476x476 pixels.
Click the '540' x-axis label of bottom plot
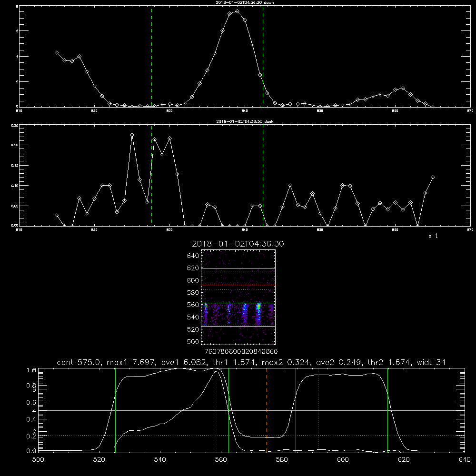160,459
